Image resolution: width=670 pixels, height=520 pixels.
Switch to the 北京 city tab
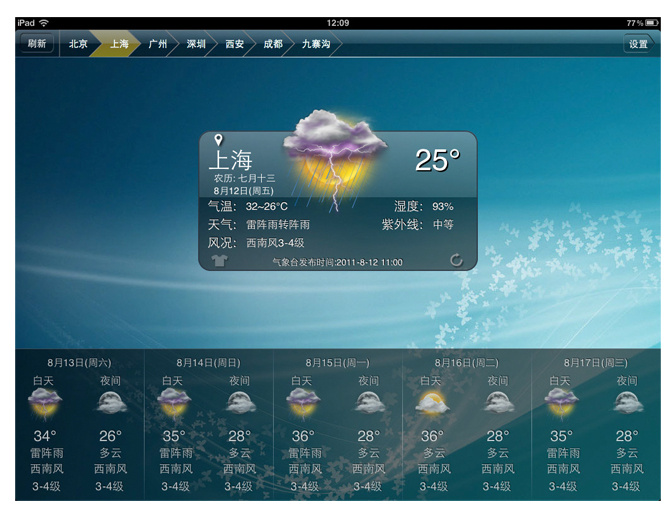[x=78, y=44]
